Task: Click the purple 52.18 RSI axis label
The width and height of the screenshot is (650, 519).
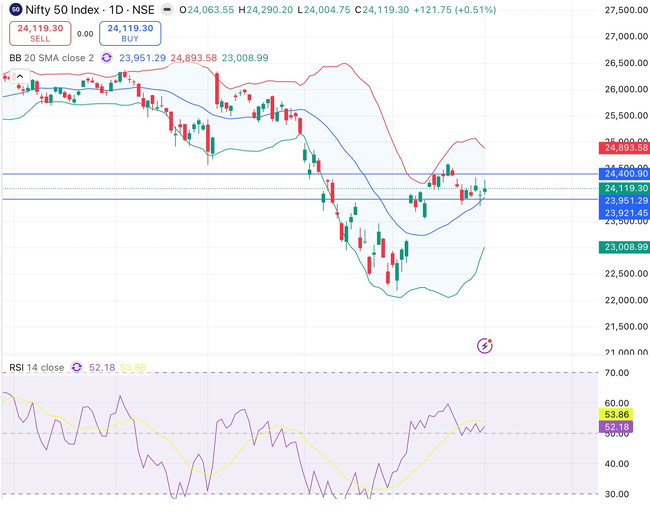Action: pyautogui.click(x=616, y=427)
